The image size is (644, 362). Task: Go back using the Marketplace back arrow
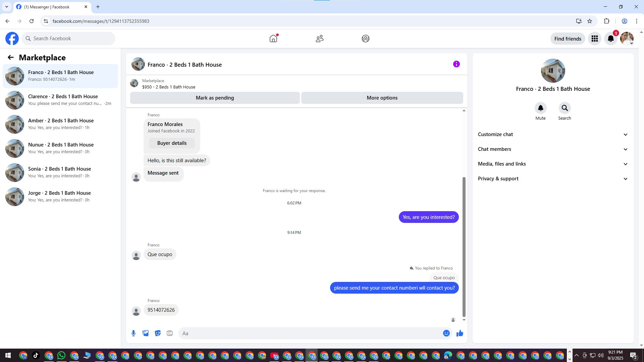tap(11, 58)
